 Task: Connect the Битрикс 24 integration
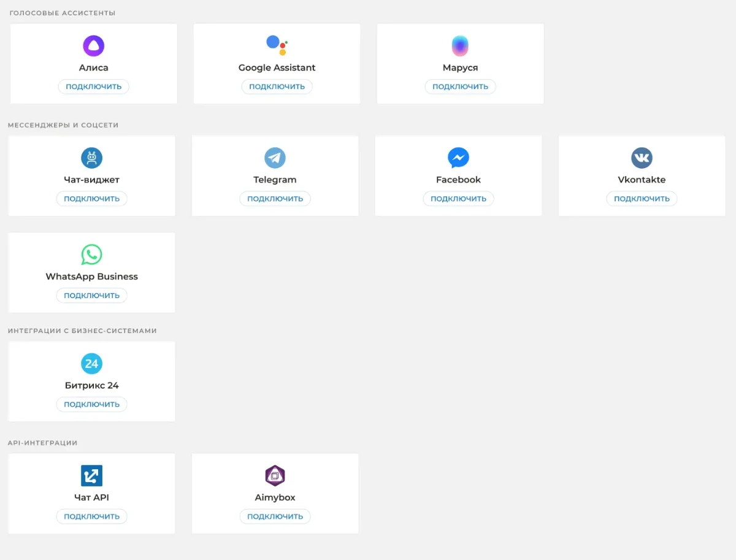92,404
